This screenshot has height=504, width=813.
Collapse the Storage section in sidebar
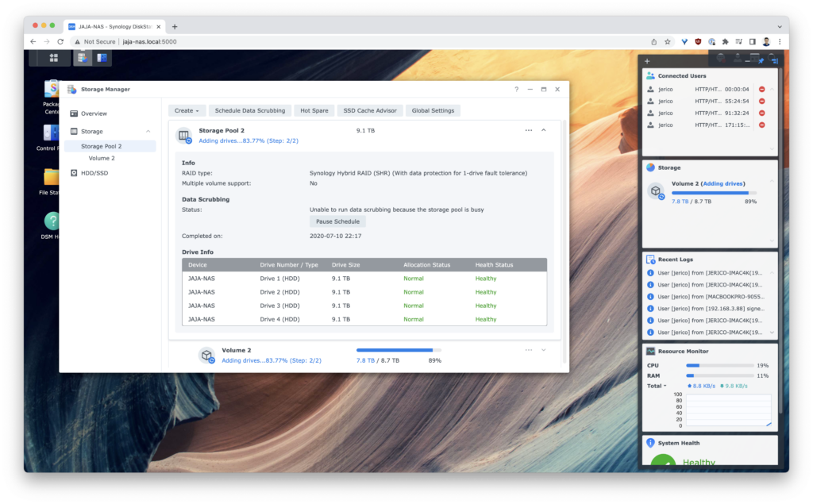148,132
